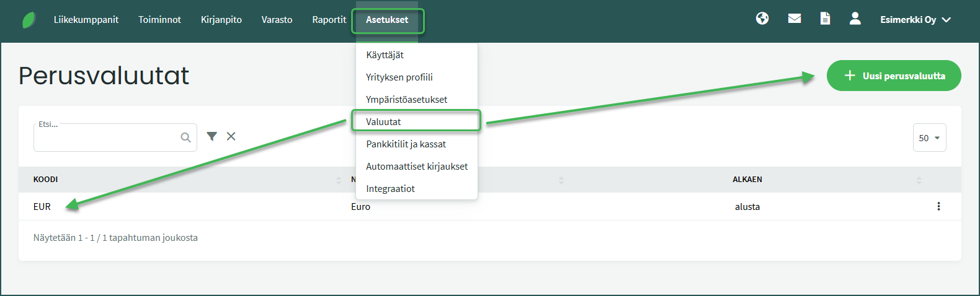This screenshot has height=296, width=980.
Task: Sort by the KOODI column arrows
Action: 339,180
